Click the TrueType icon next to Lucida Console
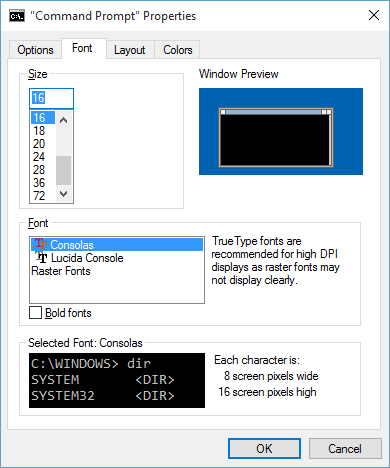 [42, 258]
